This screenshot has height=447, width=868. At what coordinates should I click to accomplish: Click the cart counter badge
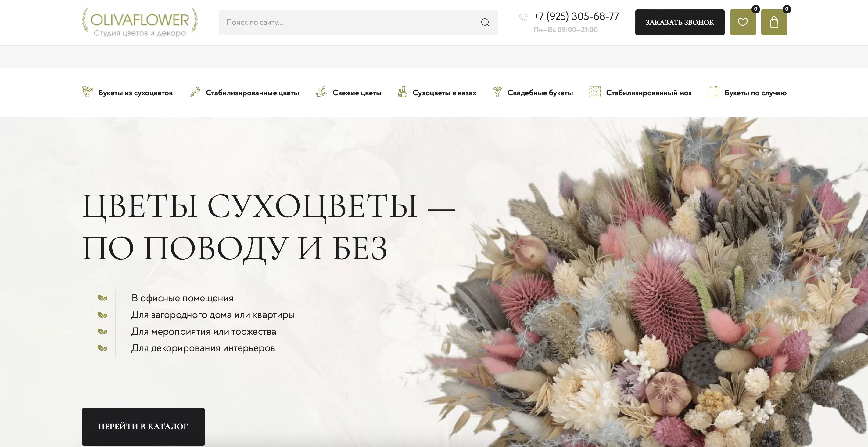[x=787, y=9]
